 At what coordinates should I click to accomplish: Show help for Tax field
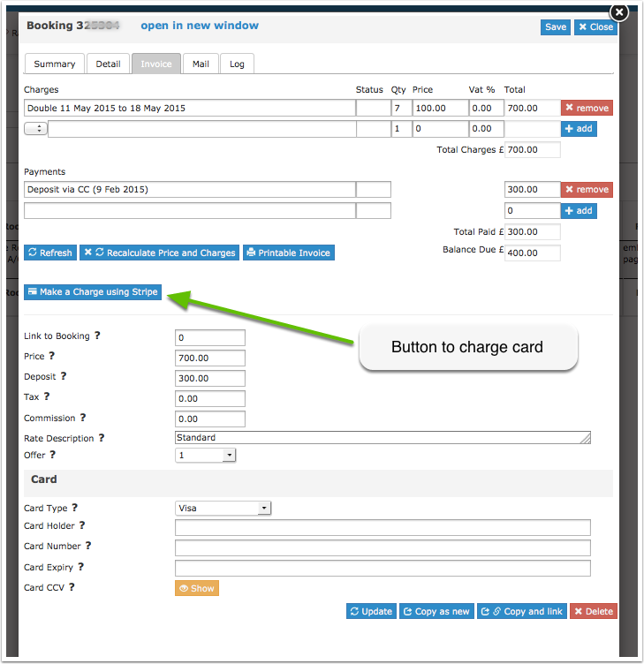click(x=47, y=396)
